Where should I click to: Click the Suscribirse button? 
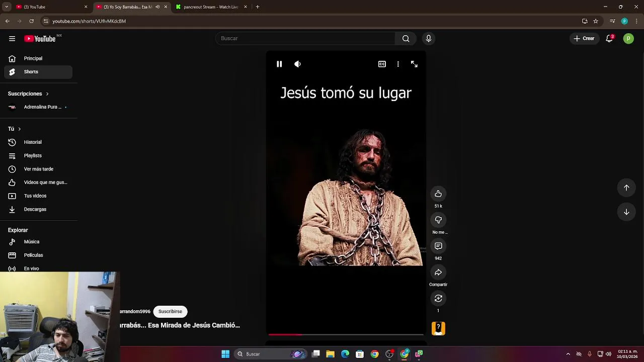tap(170, 312)
